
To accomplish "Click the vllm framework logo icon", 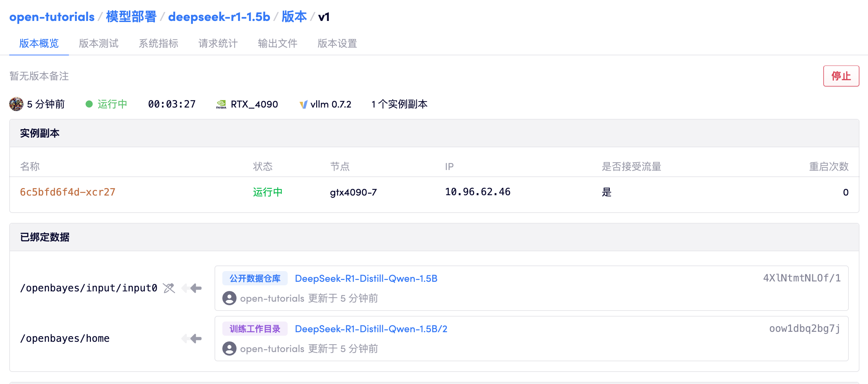I will point(303,104).
